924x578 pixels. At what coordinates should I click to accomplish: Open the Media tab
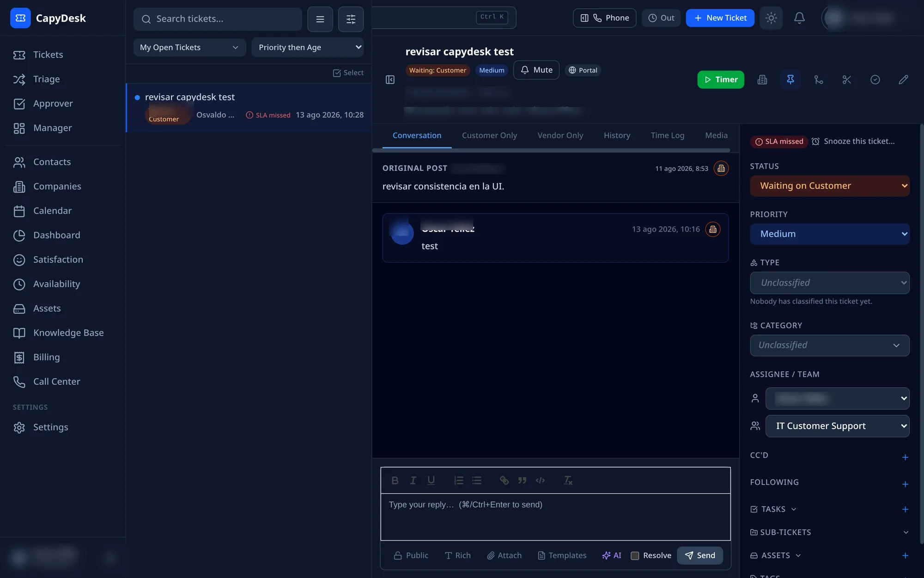pos(716,135)
